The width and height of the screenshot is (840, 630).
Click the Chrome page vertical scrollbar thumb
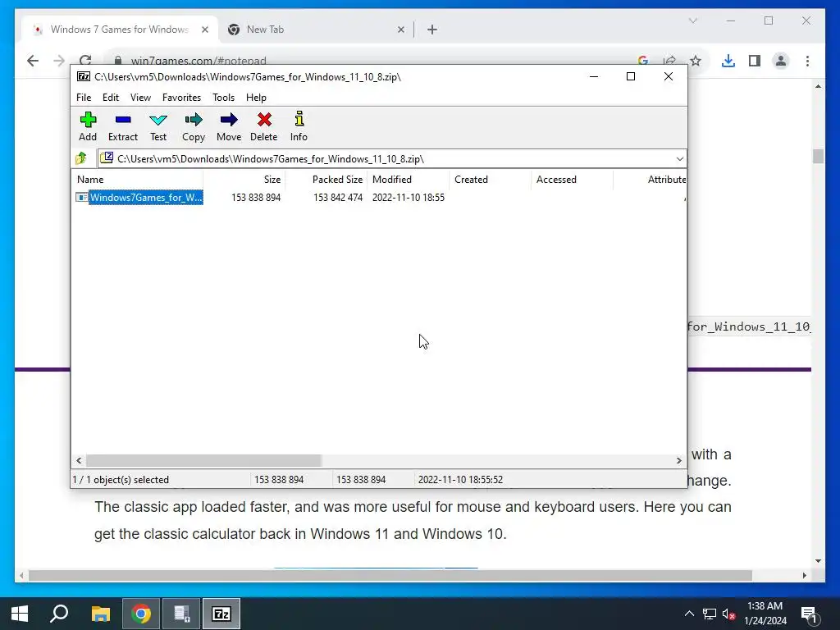click(x=818, y=156)
